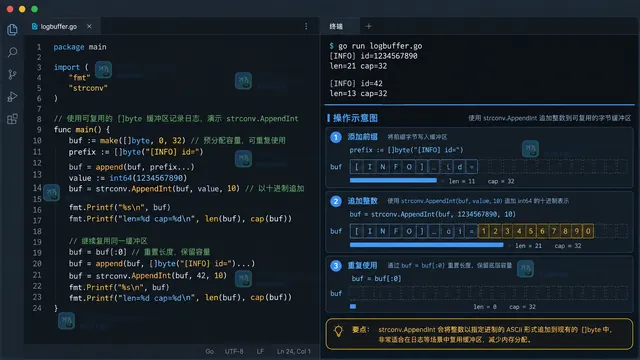Image resolution: width=640 pixels, height=360 pixels.
Task: Click the len = 21 progress bar
Action: click(427, 245)
